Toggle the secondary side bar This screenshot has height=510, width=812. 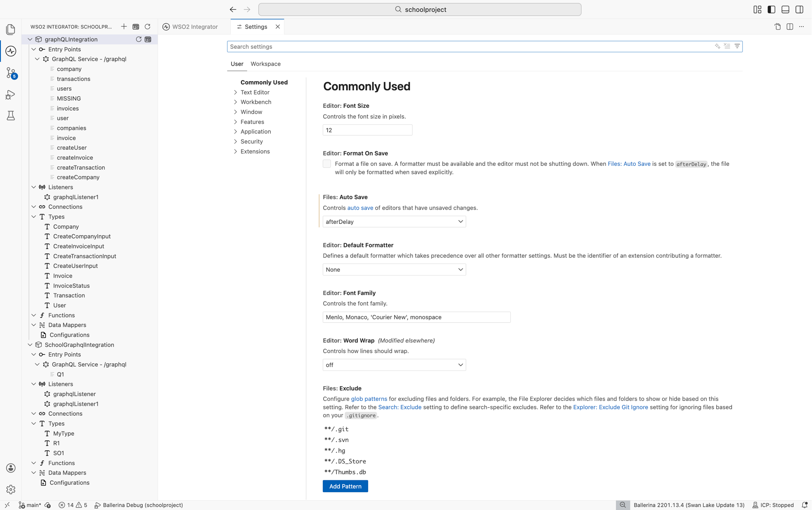coord(799,9)
